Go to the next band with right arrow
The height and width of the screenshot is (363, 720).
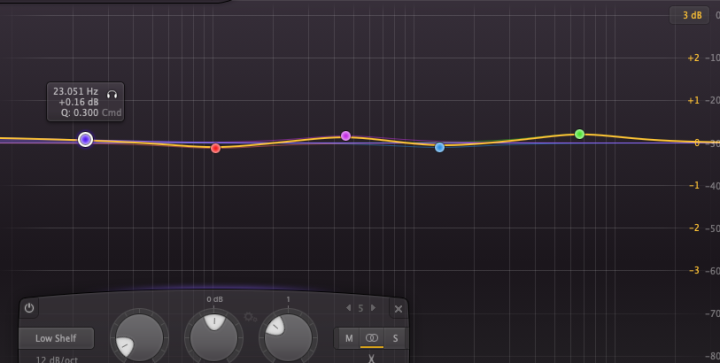point(373,308)
